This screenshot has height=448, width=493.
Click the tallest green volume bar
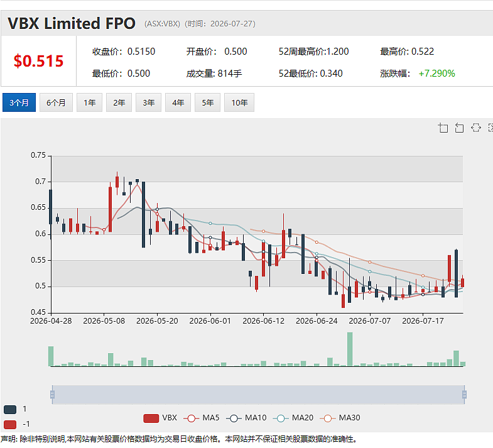[x=350, y=349]
